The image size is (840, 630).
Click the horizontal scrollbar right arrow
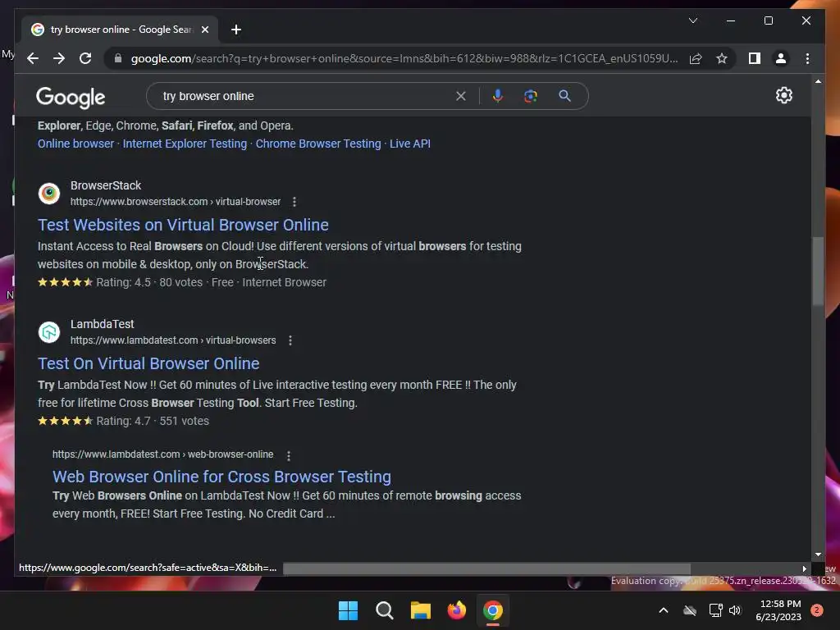pyautogui.click(x=804, y=568)
